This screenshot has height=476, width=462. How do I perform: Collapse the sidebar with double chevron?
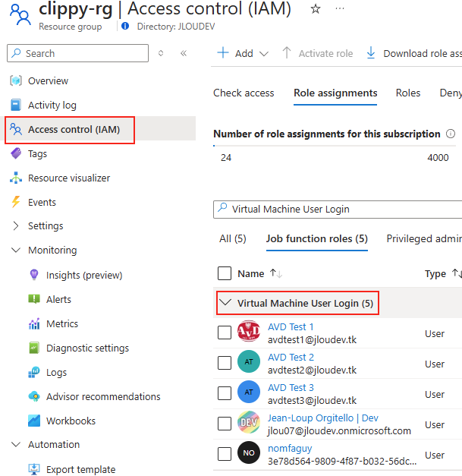[184, 53]
